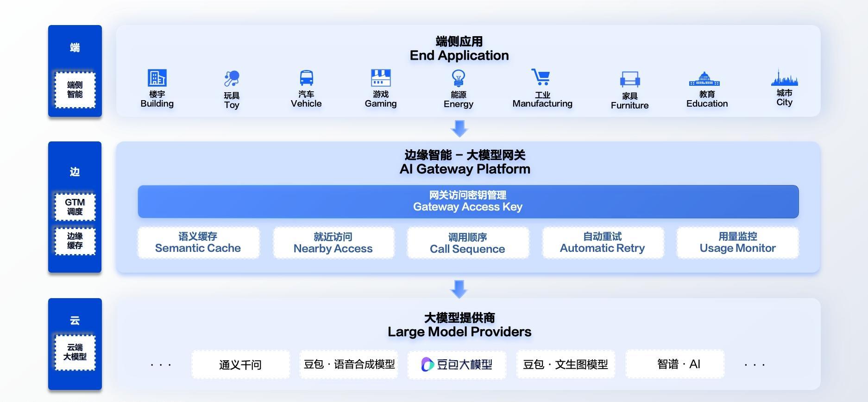This screenshot has width=868, height=402.
Task: Click the Doubao large model logo
Action: pos(457,364)
